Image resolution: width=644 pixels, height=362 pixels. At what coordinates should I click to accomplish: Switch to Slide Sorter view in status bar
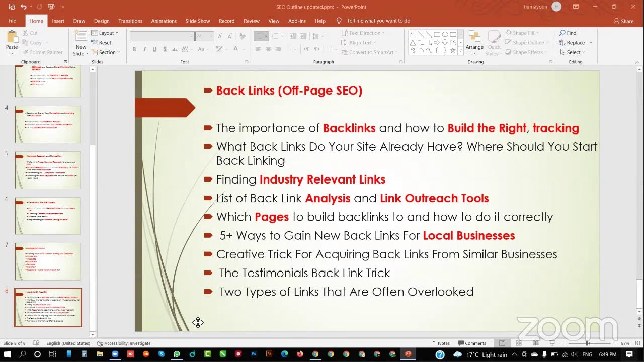(519, 343)
